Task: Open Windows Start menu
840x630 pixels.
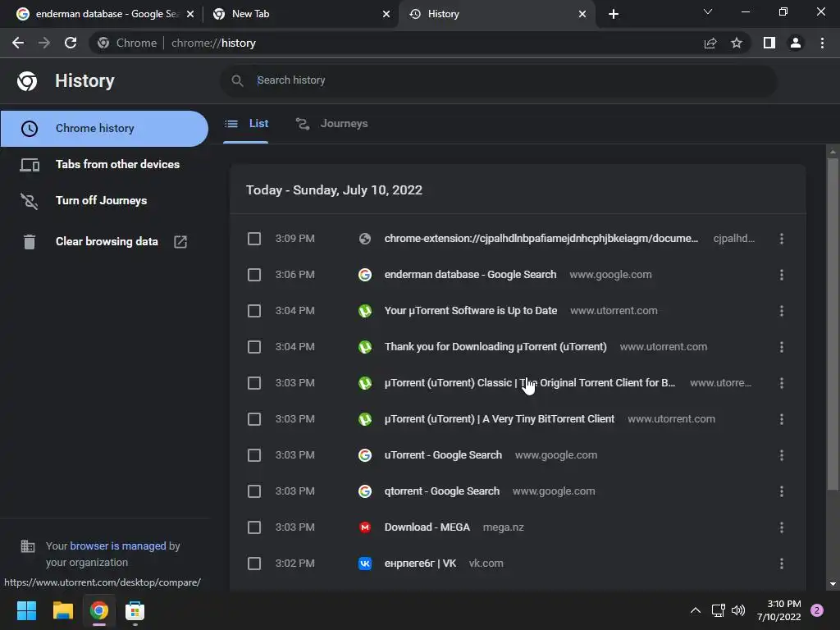Action: click(26, 610)
